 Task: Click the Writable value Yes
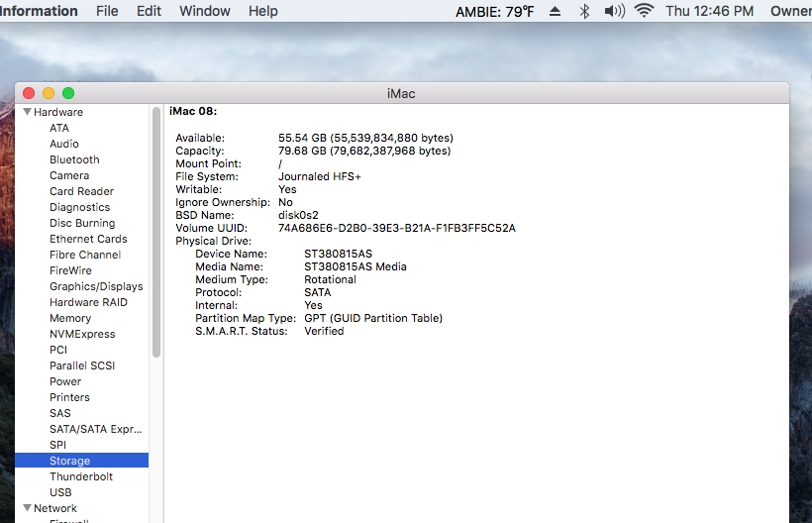(287, 189)
